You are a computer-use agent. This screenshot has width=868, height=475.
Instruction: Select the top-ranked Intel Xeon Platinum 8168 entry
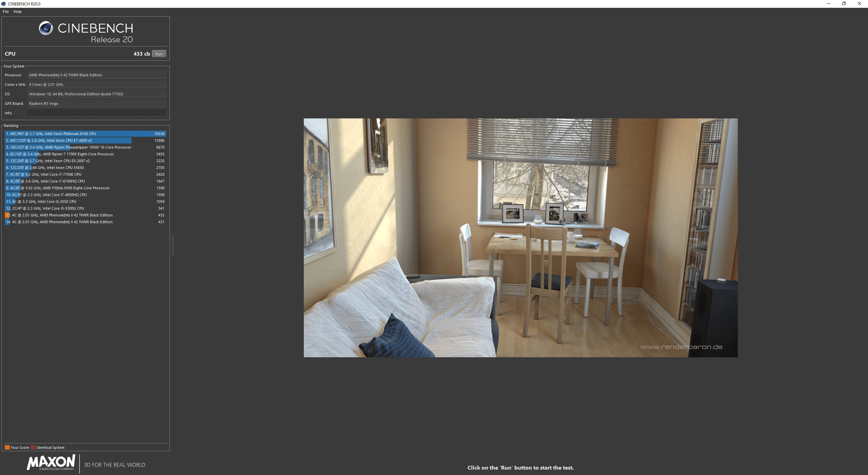(85, 133)
